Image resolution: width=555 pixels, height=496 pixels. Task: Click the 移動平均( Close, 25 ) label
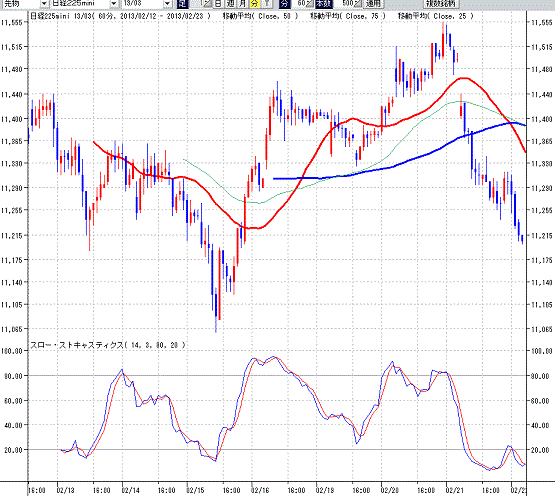click(435, 16)
